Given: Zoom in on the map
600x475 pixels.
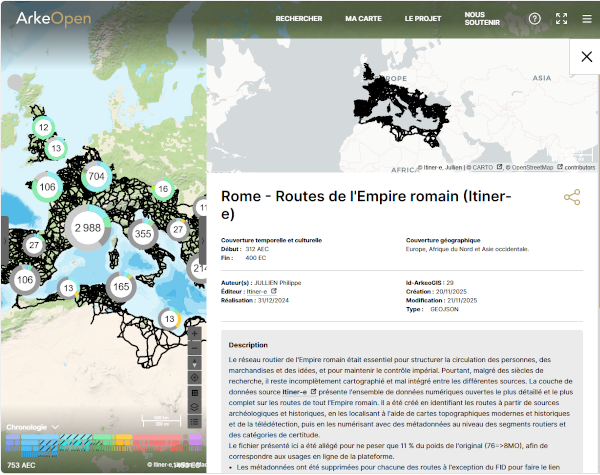Looking at the screenshot, I should [195, 333].
